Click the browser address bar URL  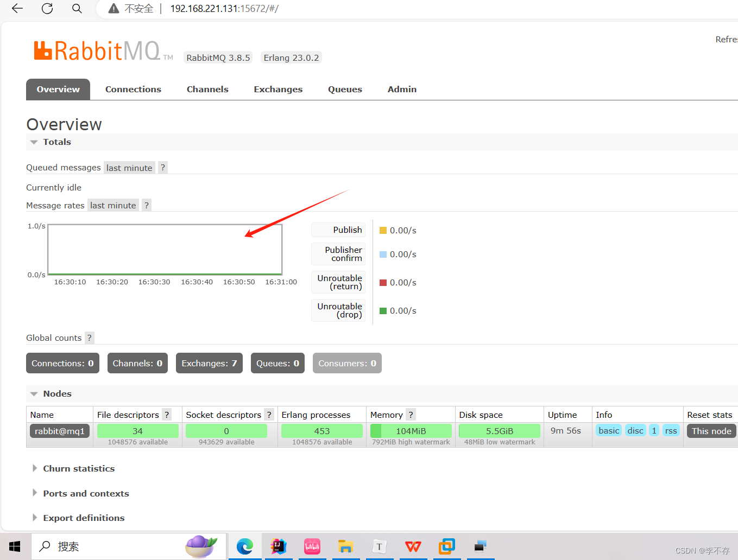pyautogui.click(x=224, y=9)
